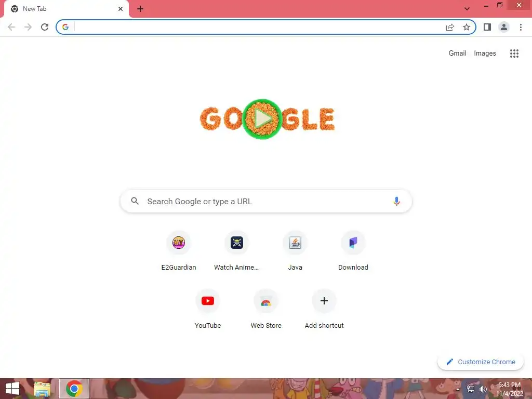Click the Search Google or type a URL box
Screen dimensions: 532x399
tap(266, 201)
